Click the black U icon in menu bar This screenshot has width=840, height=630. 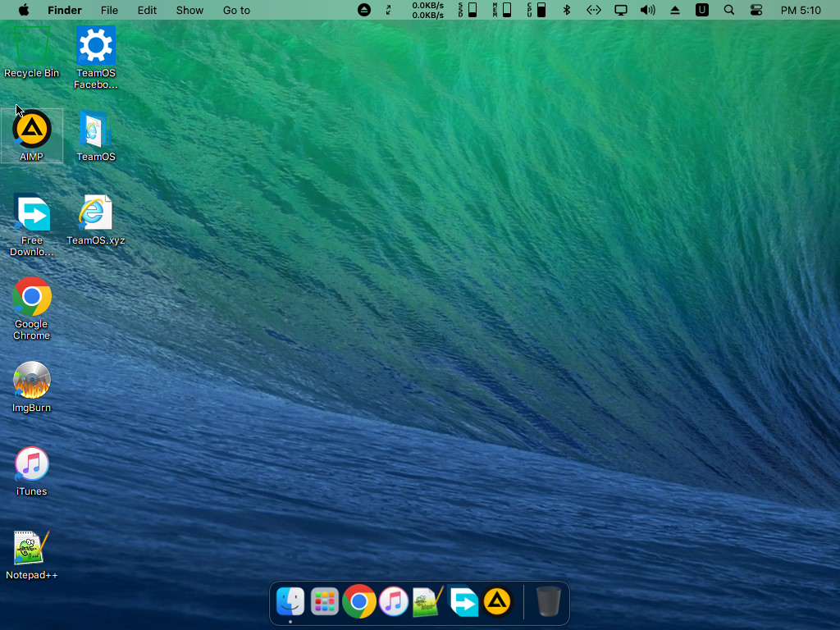(702, 10)
